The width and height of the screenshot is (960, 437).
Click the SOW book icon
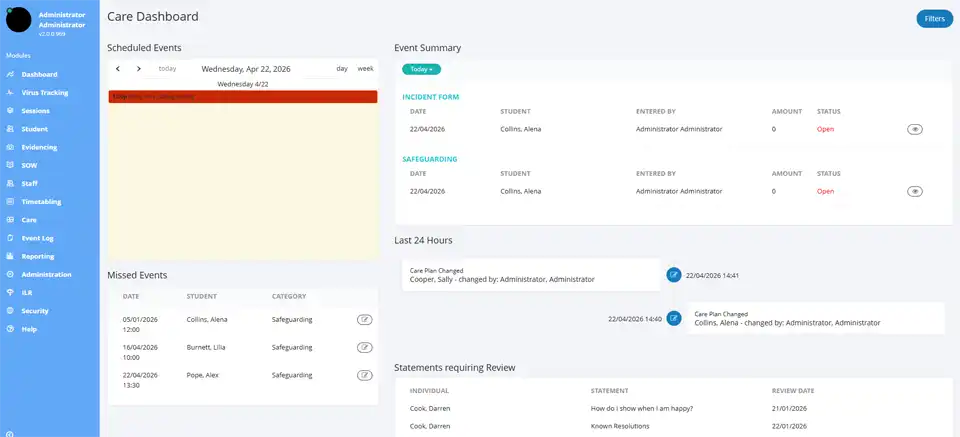tap(9, 165)
